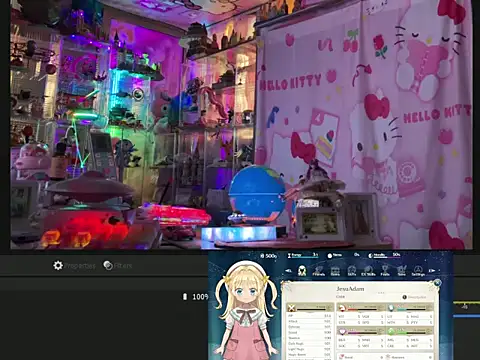Click left arrow of game menu bar
The width and height of the screenshot is (480, 360).
(289, 271)
